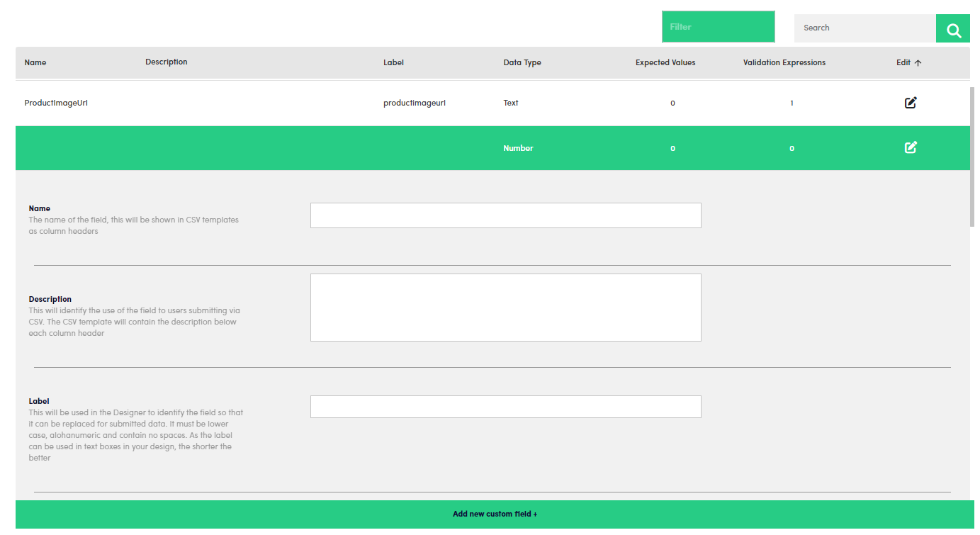Sort by the Name column header
Viewport: 980px width, 535px height.
click(x=35, y=63)
